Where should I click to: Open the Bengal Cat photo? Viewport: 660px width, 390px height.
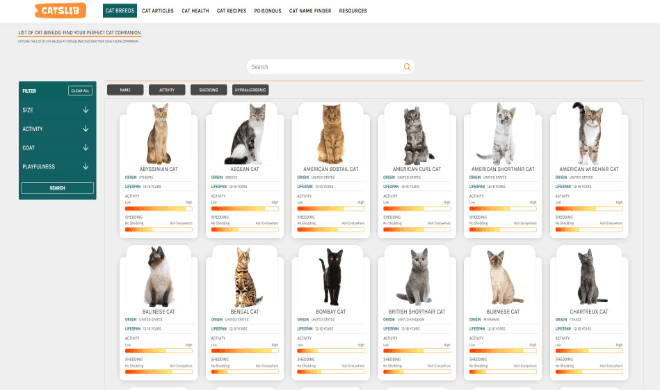pos(245,276)
